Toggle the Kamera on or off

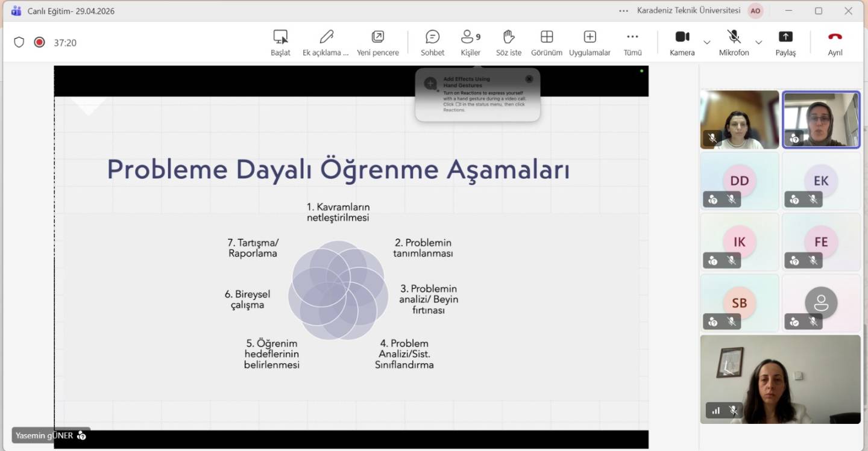coord(682,42)
